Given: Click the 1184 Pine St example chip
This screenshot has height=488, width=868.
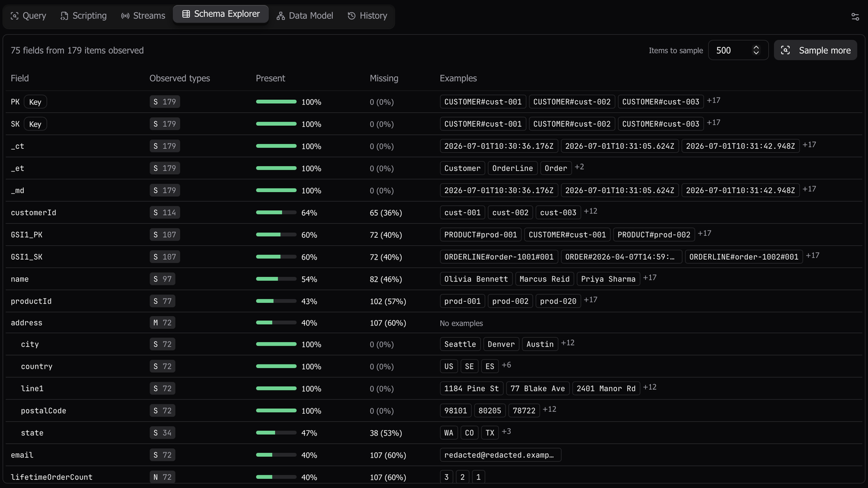Looking at the screenshot, I should pos(472,389).
